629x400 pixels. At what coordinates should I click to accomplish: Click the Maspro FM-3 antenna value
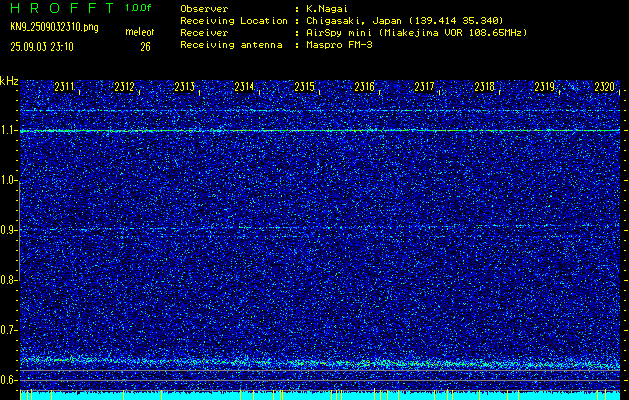coord(339,45)
